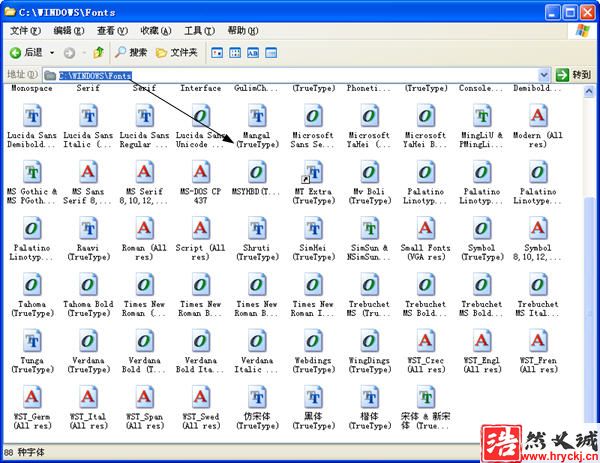600x463 pixels.
Task: Click the WST_Swed (All res) label
Action: (x=201, y=421)
